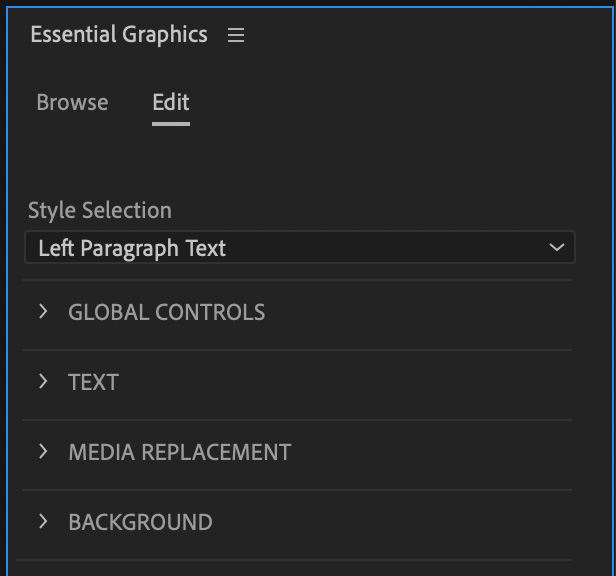
Task: Click the TEXT section label
Action: (x=93, y=382)
